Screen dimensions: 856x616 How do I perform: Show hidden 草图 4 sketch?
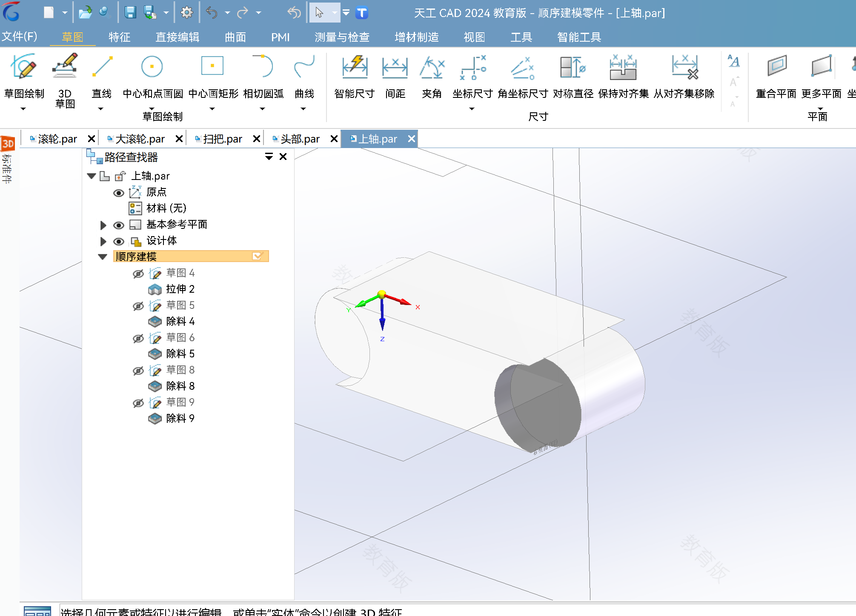point(138,274)
